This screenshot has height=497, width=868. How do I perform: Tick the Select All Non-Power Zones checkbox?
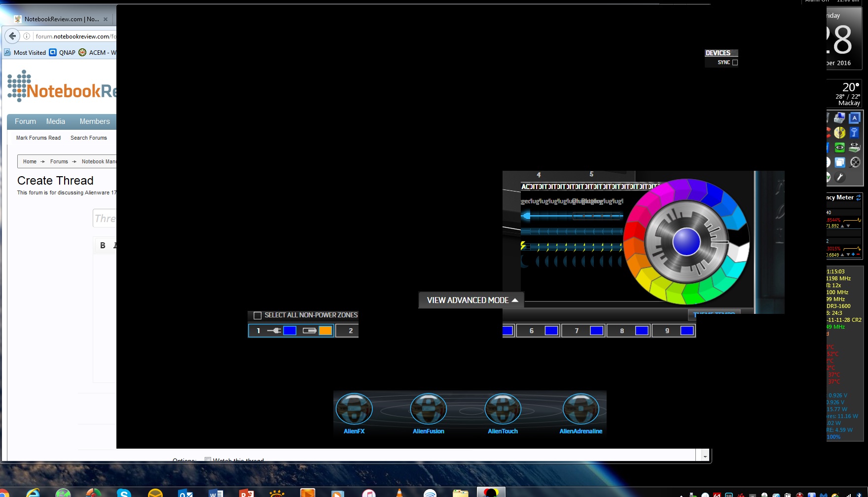coord(257,315)
